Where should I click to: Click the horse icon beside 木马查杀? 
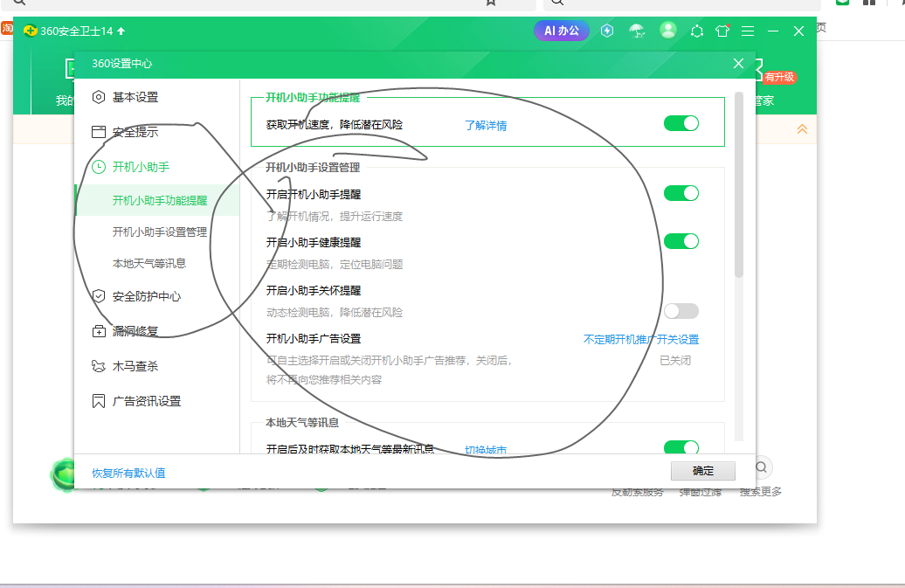point(99,366)
